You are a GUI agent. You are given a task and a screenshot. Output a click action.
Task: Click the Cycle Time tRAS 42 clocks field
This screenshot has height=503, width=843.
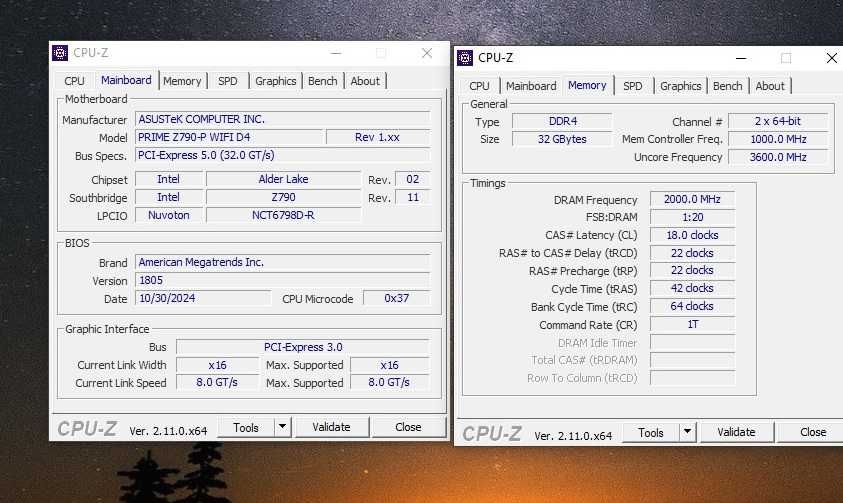(692, 289)
